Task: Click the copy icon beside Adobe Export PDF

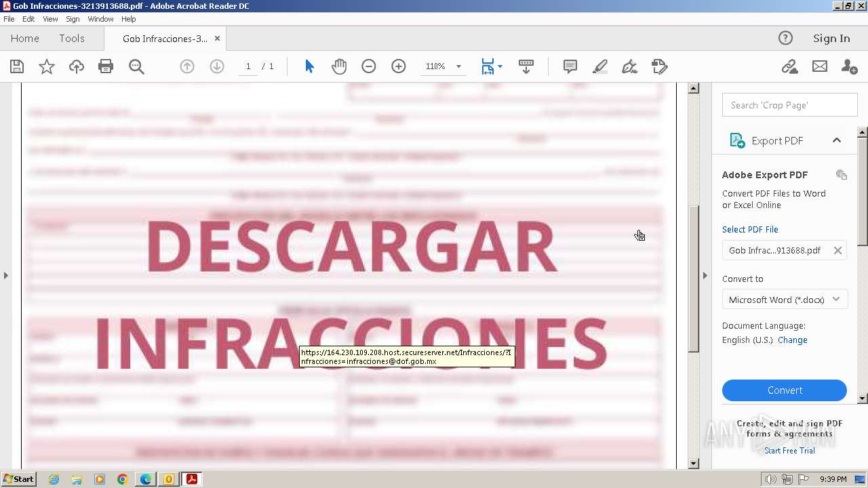Action: [x=842, y=175]
